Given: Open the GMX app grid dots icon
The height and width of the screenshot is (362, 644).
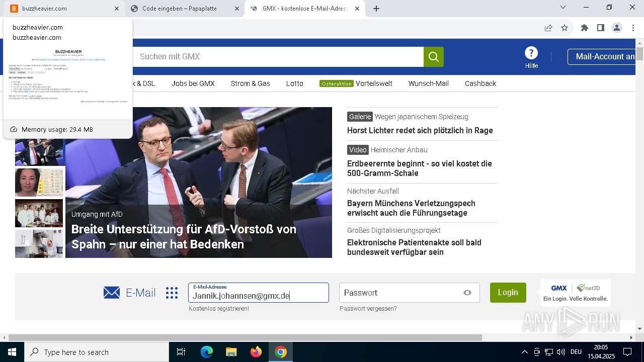Looking at the screenshot, I should [x=172, y=293].
